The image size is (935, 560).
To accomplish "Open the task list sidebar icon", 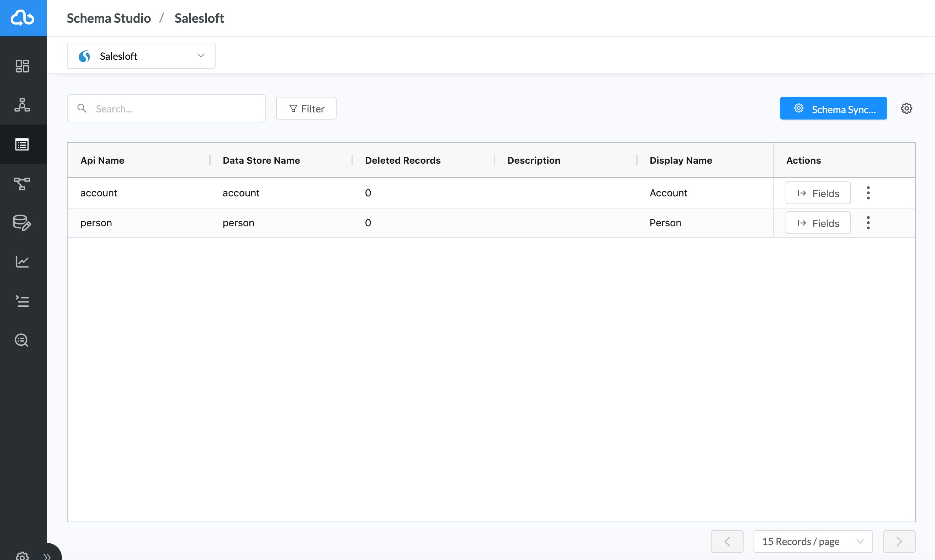I will [x=22, y=301].
